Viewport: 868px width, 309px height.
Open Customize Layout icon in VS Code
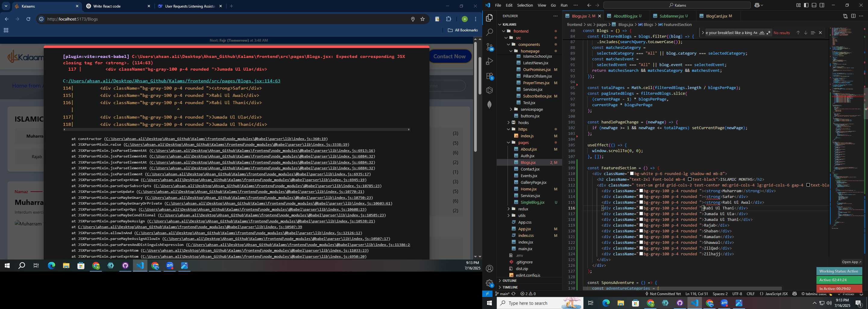pos(798,5)
